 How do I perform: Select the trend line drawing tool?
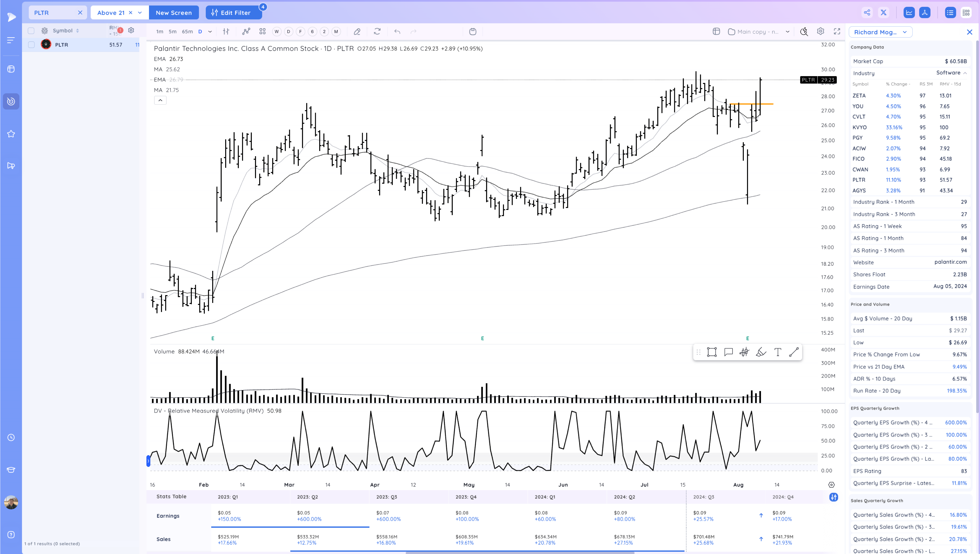tap(794, 352)
